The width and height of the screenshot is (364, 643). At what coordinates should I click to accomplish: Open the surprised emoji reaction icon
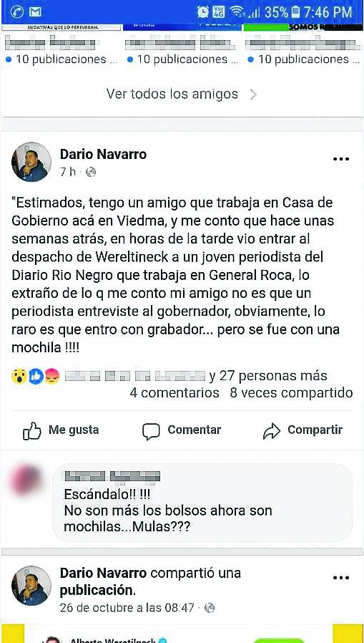pyautogui.click(x=19, y=376)
